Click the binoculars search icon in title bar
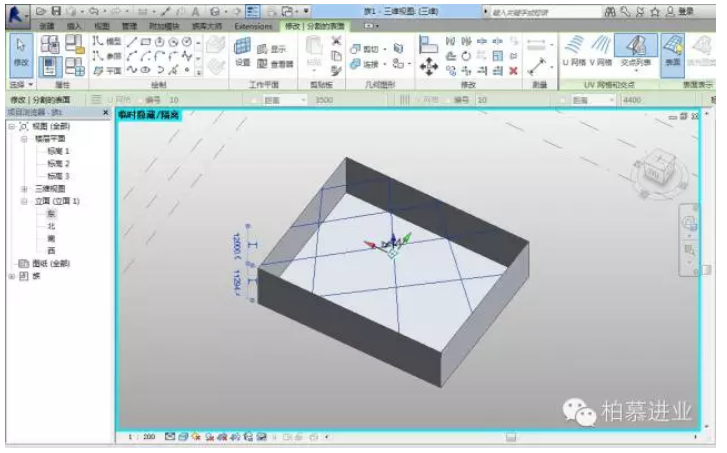The width and height of the screenshot is (727, 453). (x=610, y=12)
